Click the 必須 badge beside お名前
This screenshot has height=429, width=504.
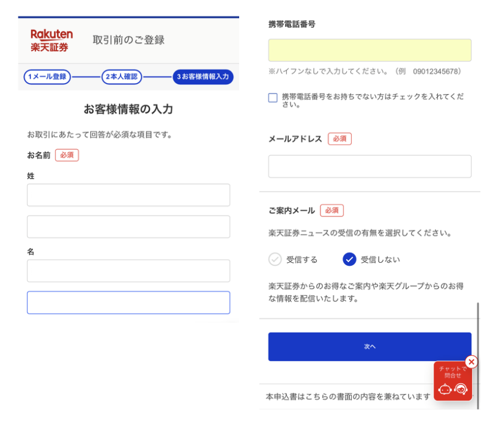[67, 155]
